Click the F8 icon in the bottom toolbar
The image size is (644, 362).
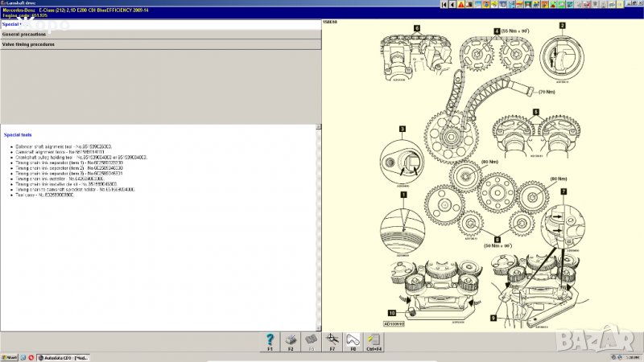[352, 339]
